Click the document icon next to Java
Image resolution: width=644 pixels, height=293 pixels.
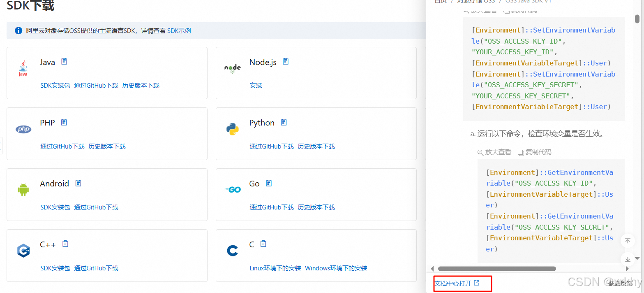tap(64, 62)
